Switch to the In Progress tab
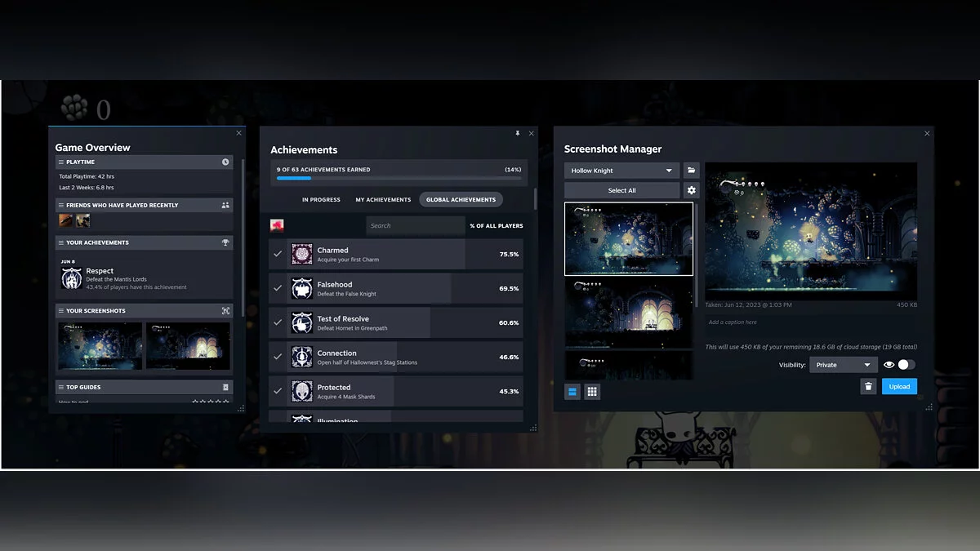 [x=321, y=199]
